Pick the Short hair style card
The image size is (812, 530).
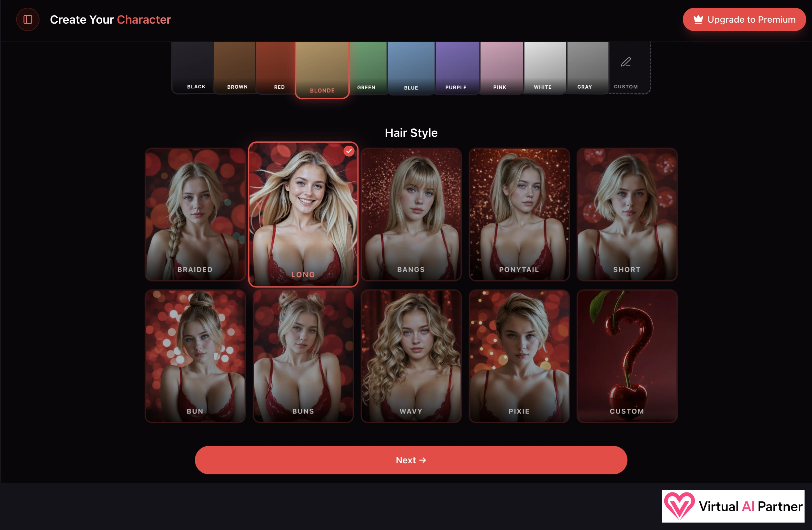point(627,214)
